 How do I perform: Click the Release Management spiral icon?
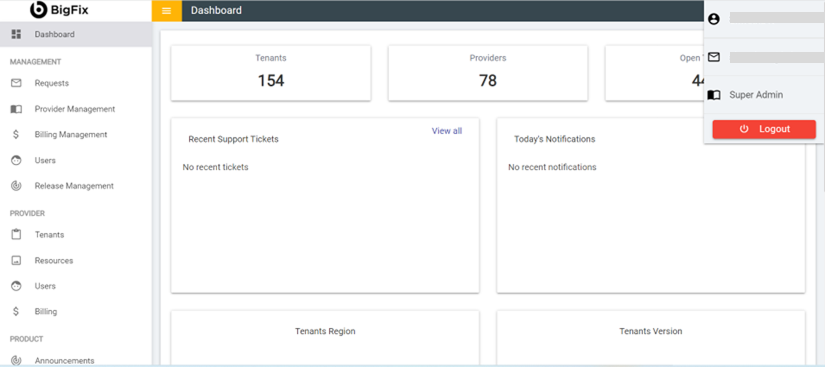16,186
